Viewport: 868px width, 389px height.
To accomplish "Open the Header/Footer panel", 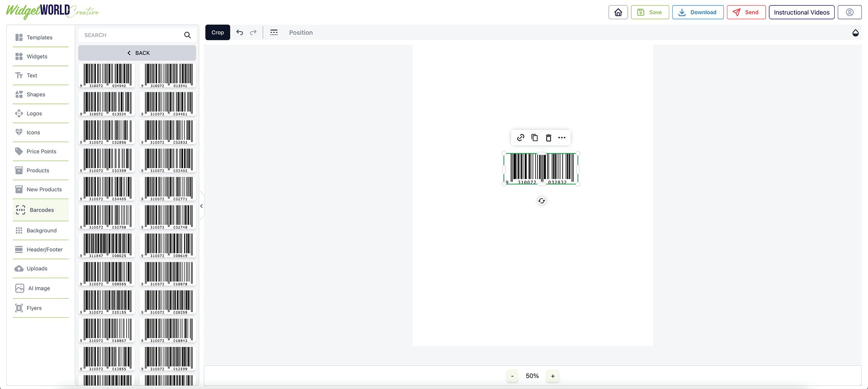I will tap(40, 250).
